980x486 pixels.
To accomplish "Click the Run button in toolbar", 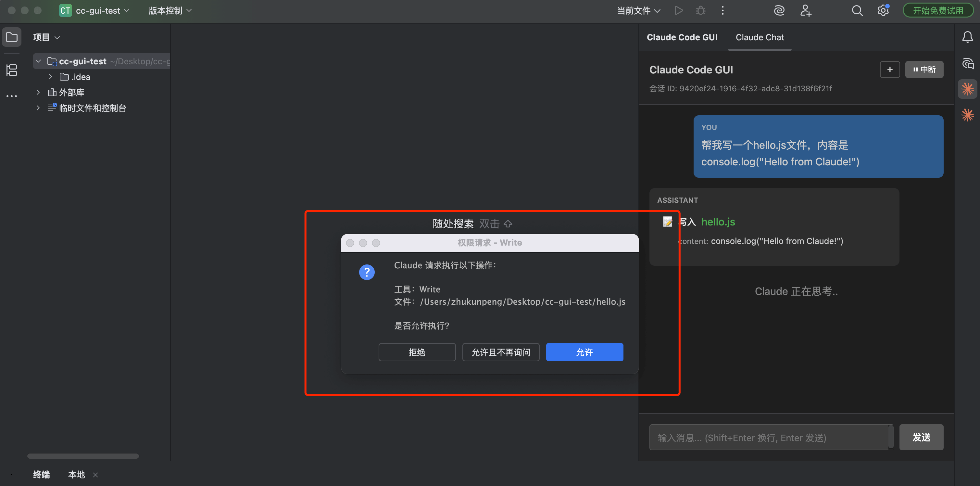I will tap(679, 10).
